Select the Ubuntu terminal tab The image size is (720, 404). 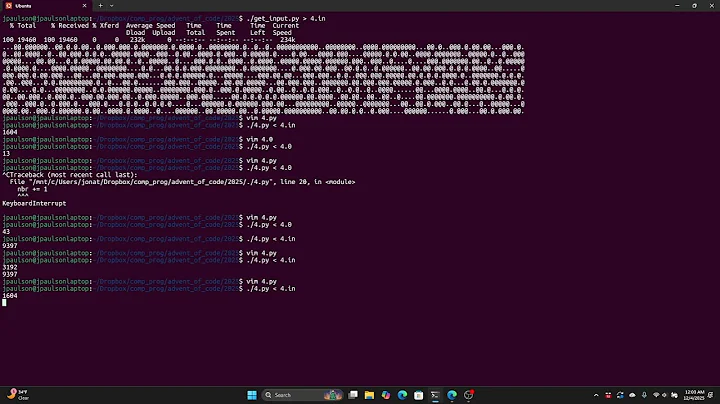coord(46,6)
